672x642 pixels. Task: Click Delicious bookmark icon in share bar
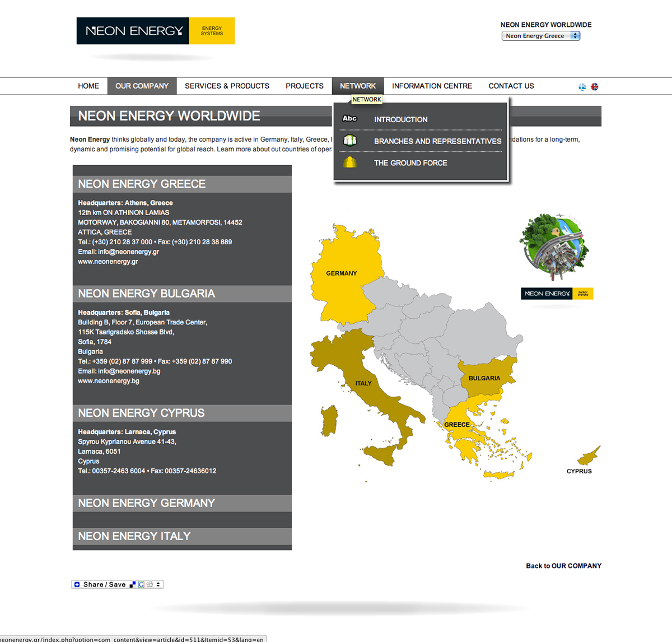click(133, 584)
